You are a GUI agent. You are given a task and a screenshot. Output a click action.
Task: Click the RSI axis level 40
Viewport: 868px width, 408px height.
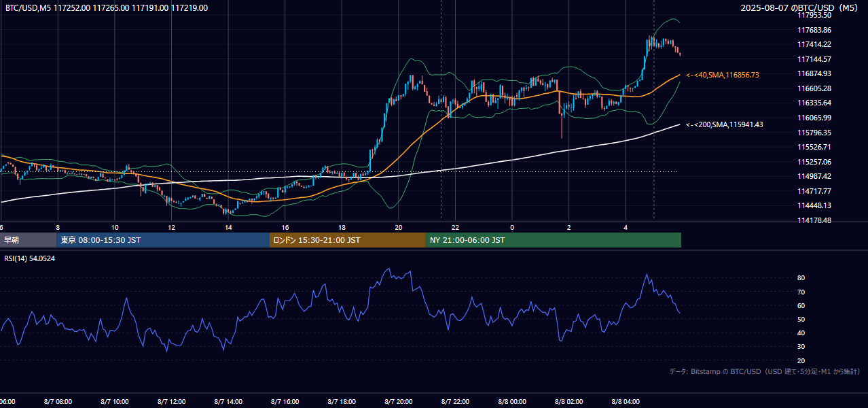[x=801, y=333]
